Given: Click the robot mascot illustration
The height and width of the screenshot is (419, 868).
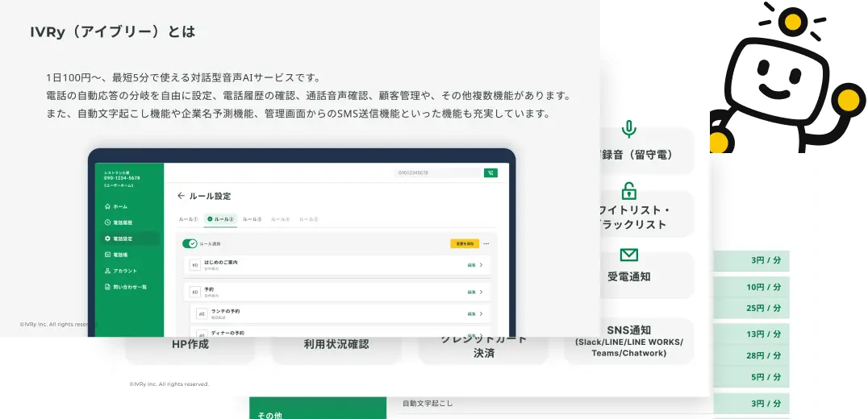Looking at the screenshot, I should tap(787, 77).
